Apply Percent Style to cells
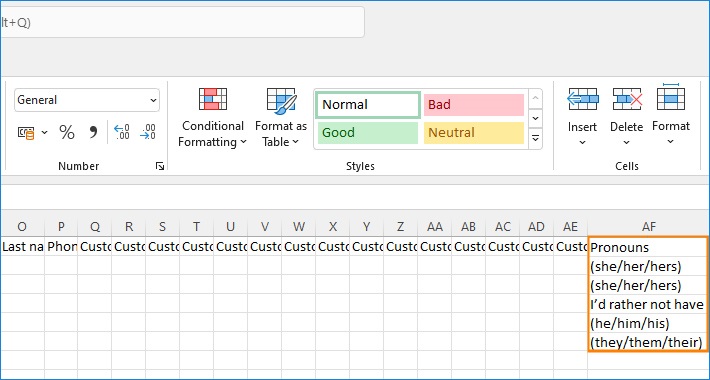Screen dimensions: 710x380 pos(67,133)
